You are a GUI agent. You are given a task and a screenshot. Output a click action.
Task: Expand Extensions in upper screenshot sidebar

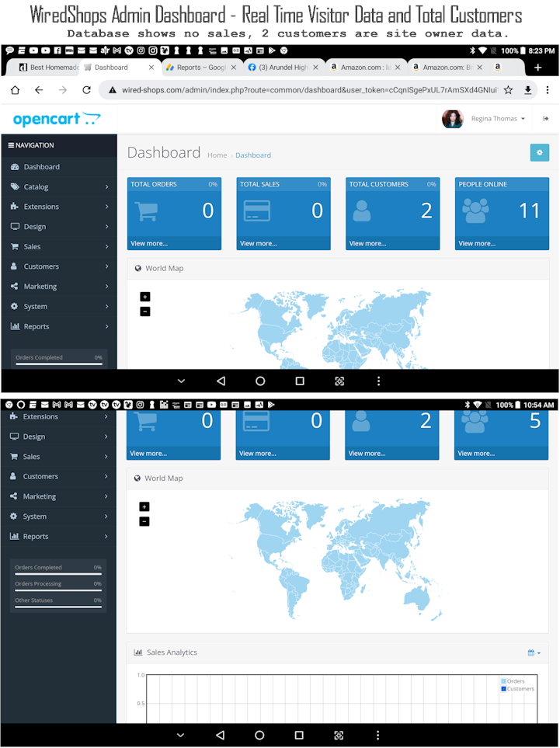[59, 207]
